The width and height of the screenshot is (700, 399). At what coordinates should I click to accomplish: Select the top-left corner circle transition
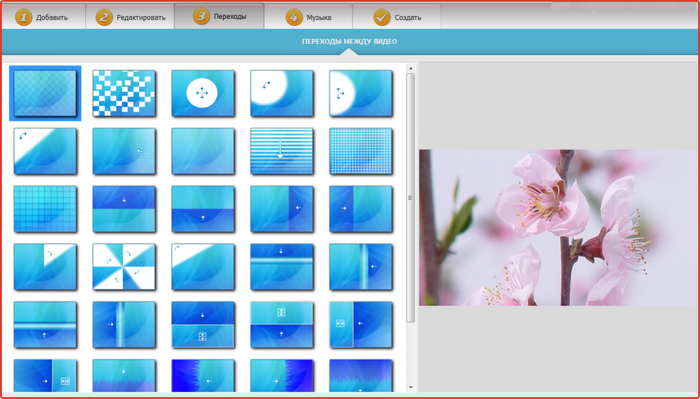coord(282,93)
